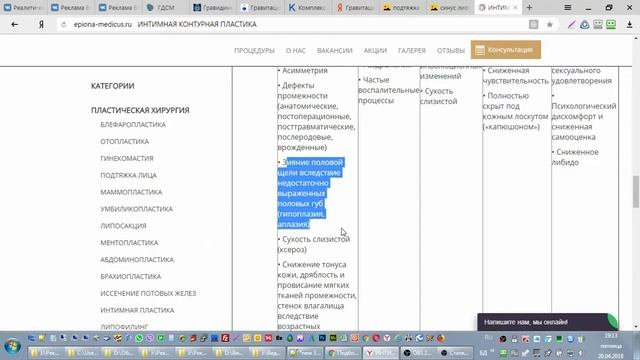Close the active ИНТИМ tab
Image resolution: width=640 pixels, height=360 pixels.
pos(515,7)
